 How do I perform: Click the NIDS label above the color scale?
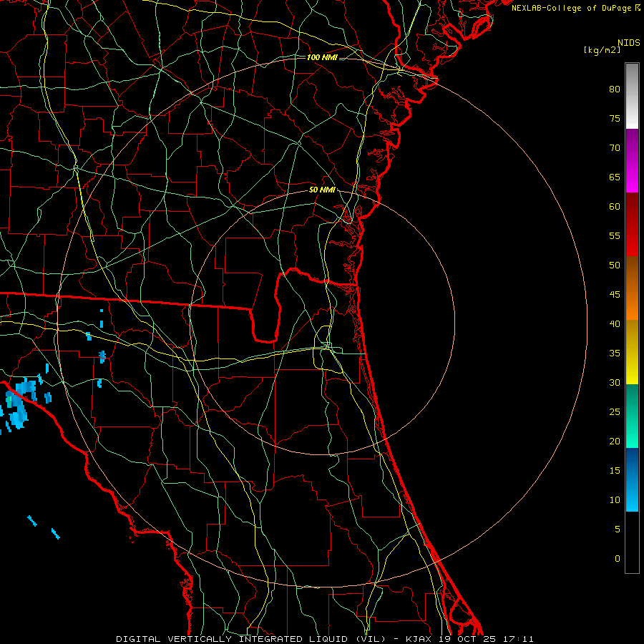point(629,43)
